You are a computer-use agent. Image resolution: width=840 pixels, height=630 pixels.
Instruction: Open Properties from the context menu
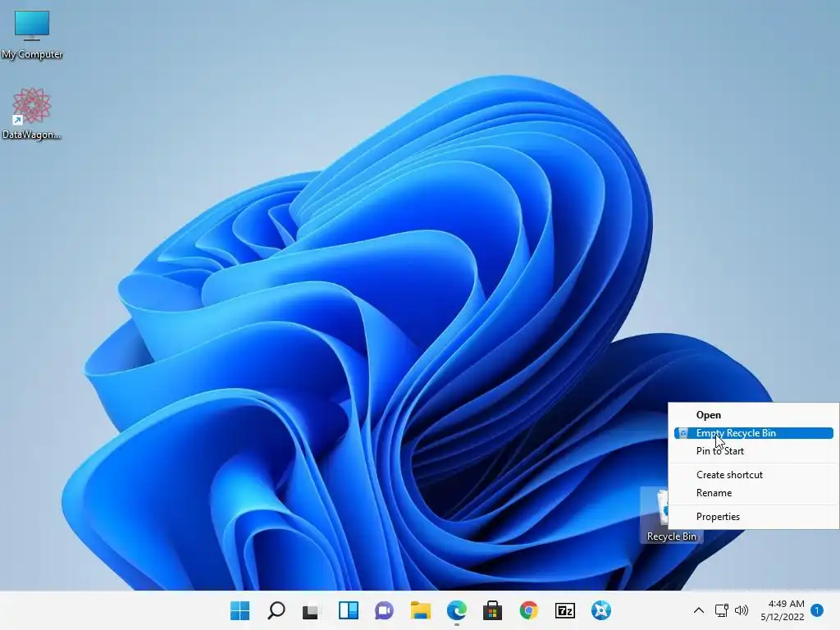[753, 517]
